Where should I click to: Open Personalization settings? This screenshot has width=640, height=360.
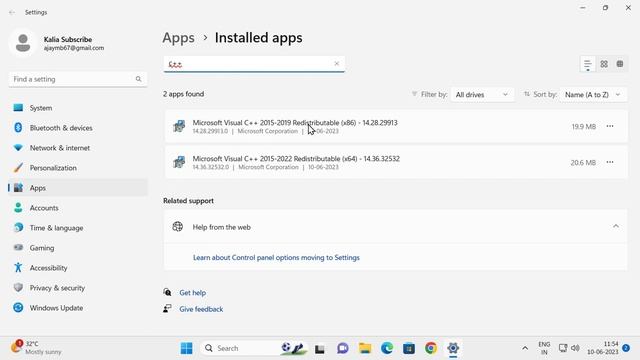tap(78, 168)
